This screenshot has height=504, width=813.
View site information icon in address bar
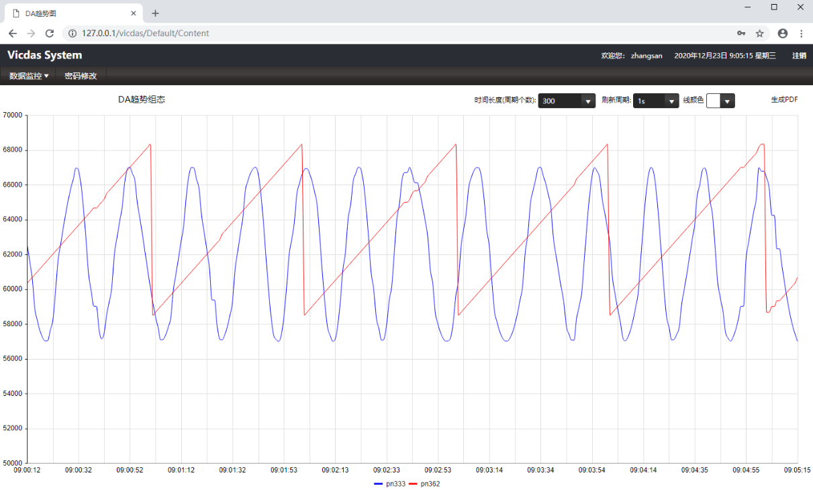click(x=73, y=33)
